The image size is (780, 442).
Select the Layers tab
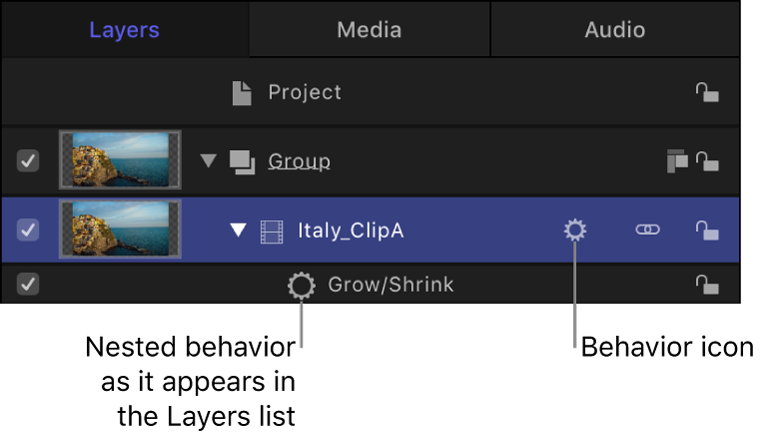124,29
